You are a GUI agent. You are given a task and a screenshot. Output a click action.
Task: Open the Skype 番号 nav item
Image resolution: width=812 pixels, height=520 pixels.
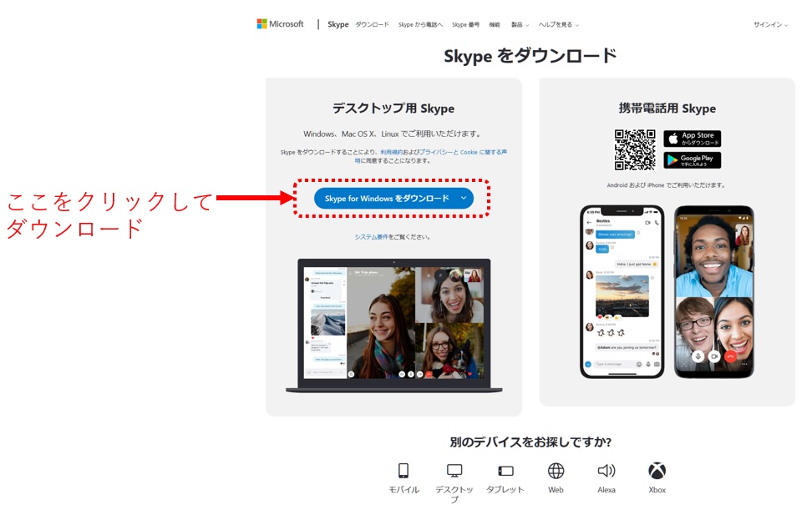point(465,25)
